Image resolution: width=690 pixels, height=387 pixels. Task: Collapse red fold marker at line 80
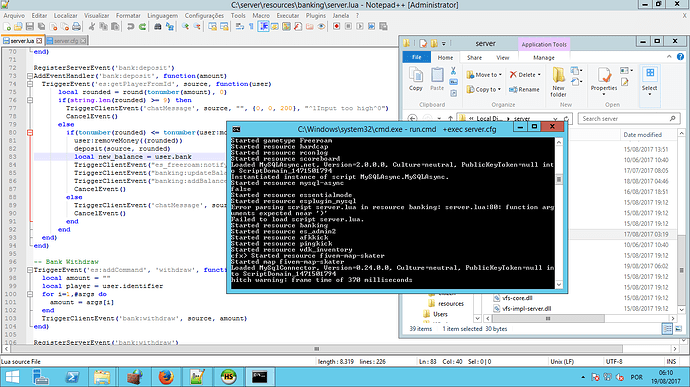(x=30, y=132)
